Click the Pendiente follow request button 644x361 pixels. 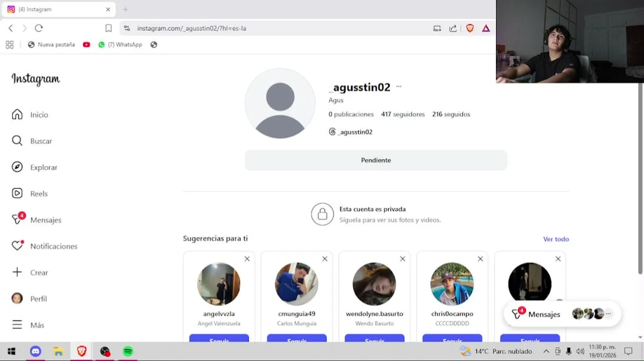point(376,160)
